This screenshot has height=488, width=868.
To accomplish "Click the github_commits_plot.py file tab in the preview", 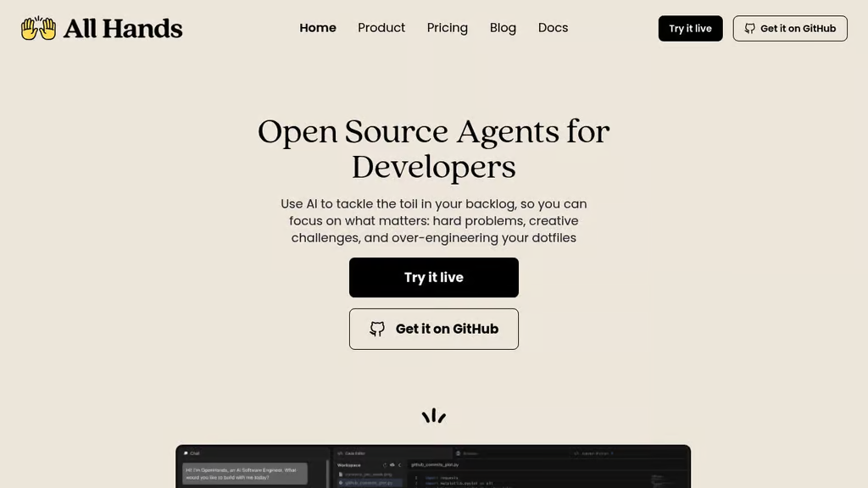I will (435, 465).
